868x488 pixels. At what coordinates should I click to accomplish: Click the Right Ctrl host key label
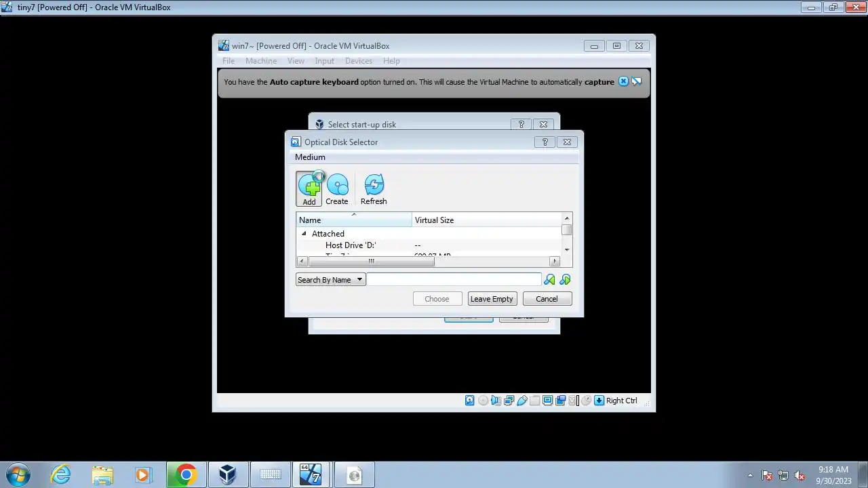(621, 401)
